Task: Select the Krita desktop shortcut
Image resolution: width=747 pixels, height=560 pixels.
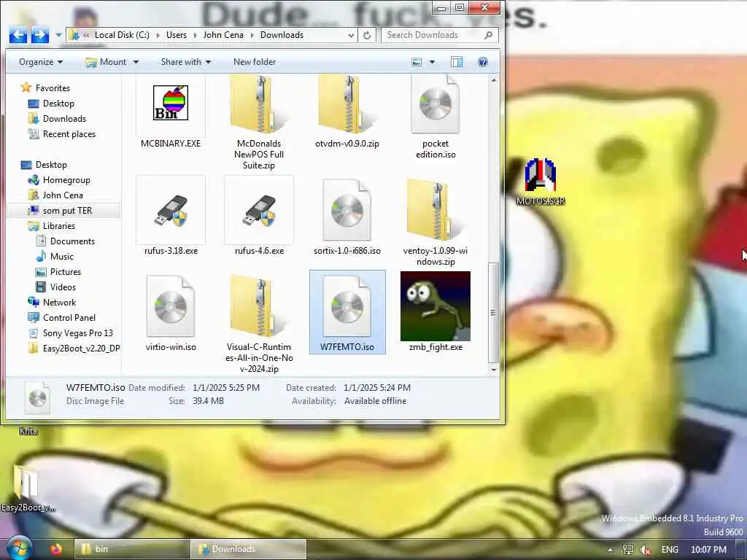Action: [x=28, y=430]
